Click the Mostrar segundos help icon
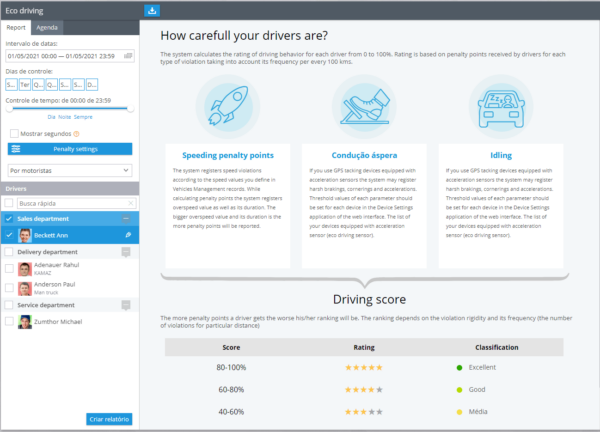 [x=76, y=134]
